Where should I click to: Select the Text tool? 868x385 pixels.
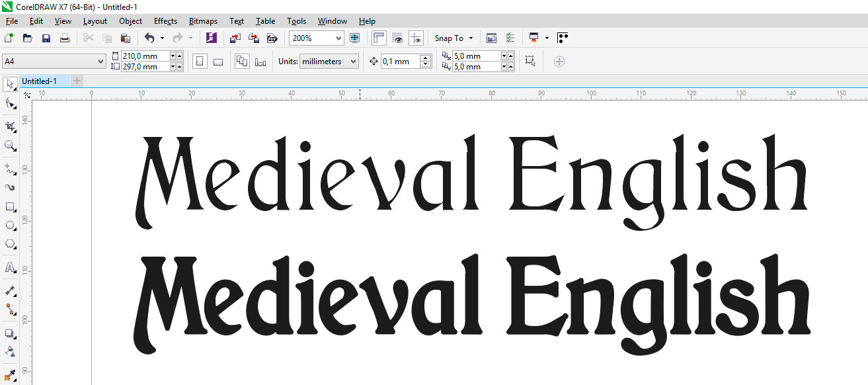pyautogui.click(x=10, y=267)
